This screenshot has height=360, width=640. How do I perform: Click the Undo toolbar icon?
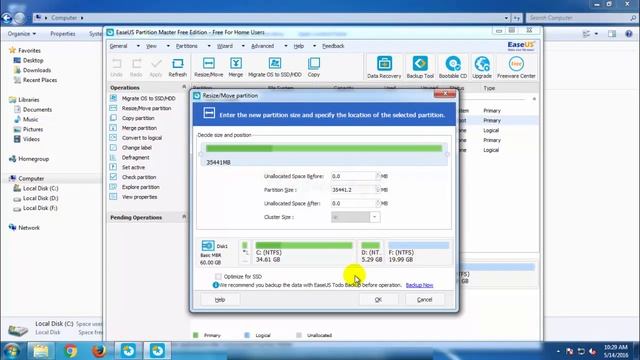coord(116,67)
